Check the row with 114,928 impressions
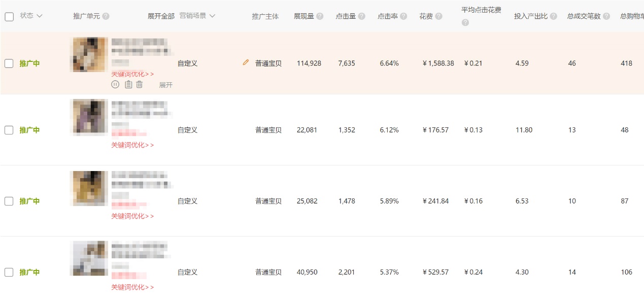The image size is (644, 304). (9, 63)
